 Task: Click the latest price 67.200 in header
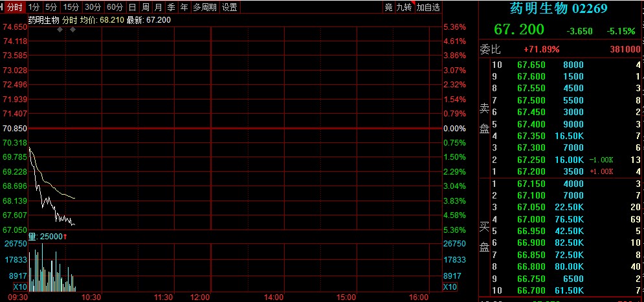click(x=518, y=29)
